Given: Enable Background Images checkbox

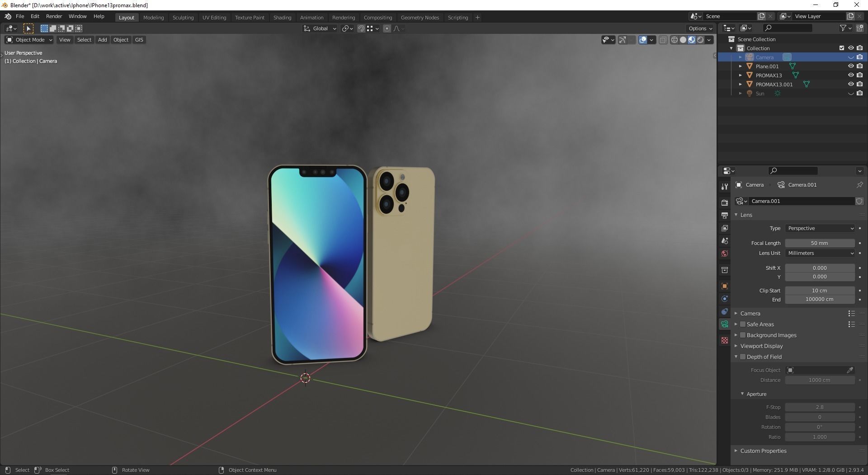Looking at the screenshot, I should point(743,335).
